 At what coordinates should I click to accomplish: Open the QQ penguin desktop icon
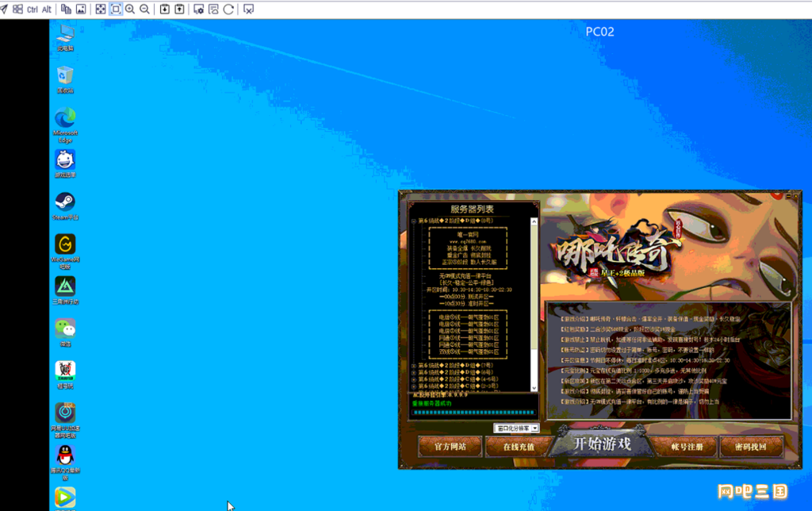click(64, 455)
